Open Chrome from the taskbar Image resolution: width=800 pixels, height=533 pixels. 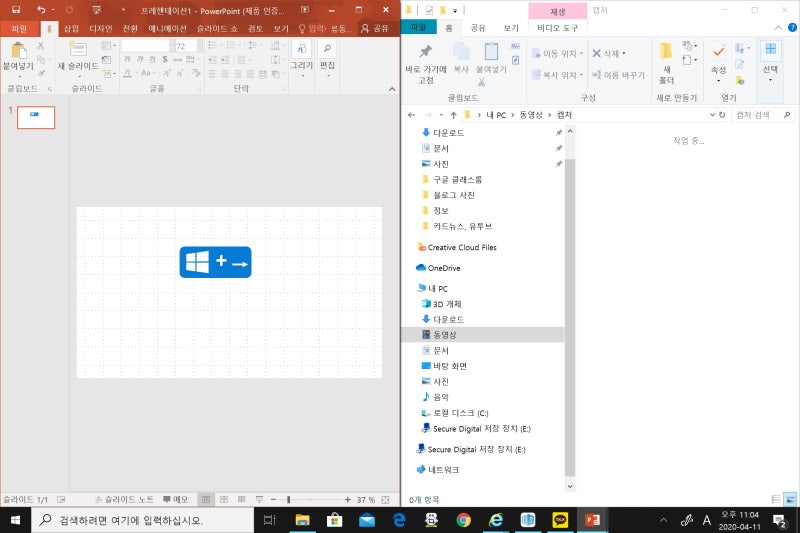[463, 520]
